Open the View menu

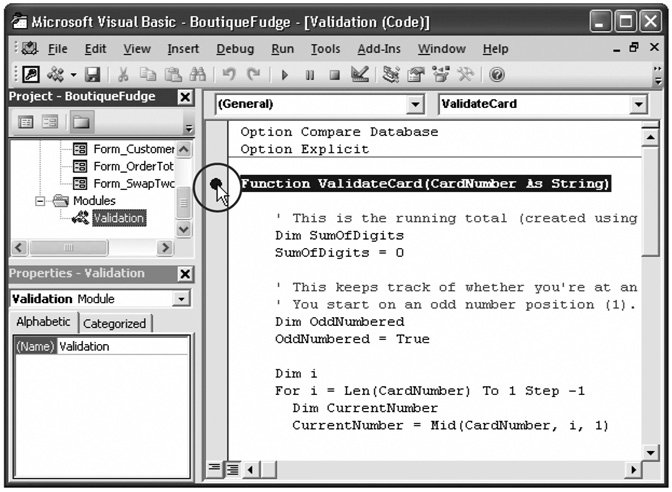pos(137,49)
